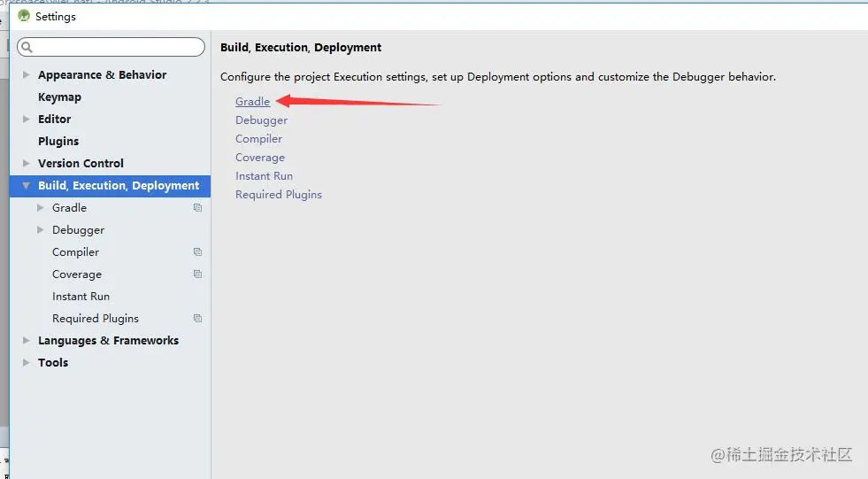This screenshot has height=479, width=868.
Task: Select Gradle in the sidebar tree
Action: (69, 208)
